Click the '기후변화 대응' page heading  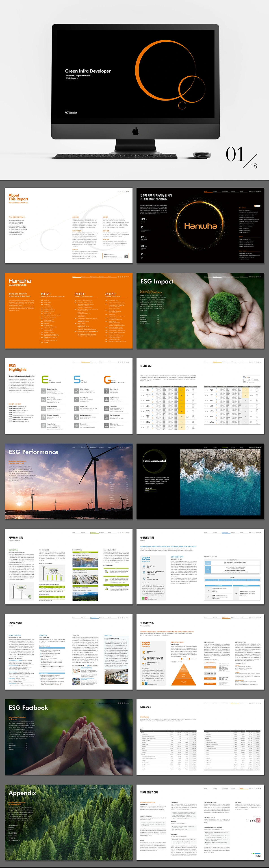pyautogui.click(x=16, y=537)
